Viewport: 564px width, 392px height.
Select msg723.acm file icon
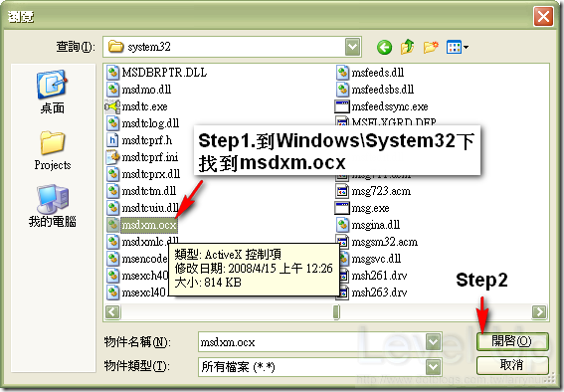(x=342, y=191)
